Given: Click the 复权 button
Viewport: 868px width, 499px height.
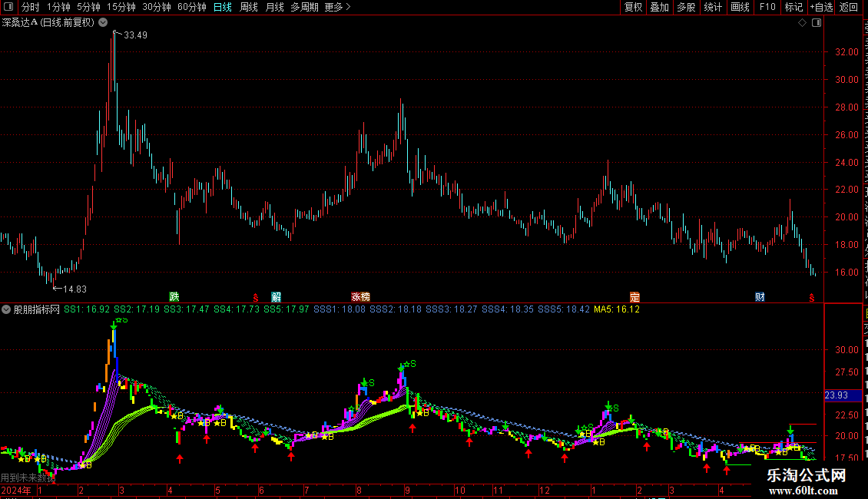Looking at the screenshot, I should point(633,7).
